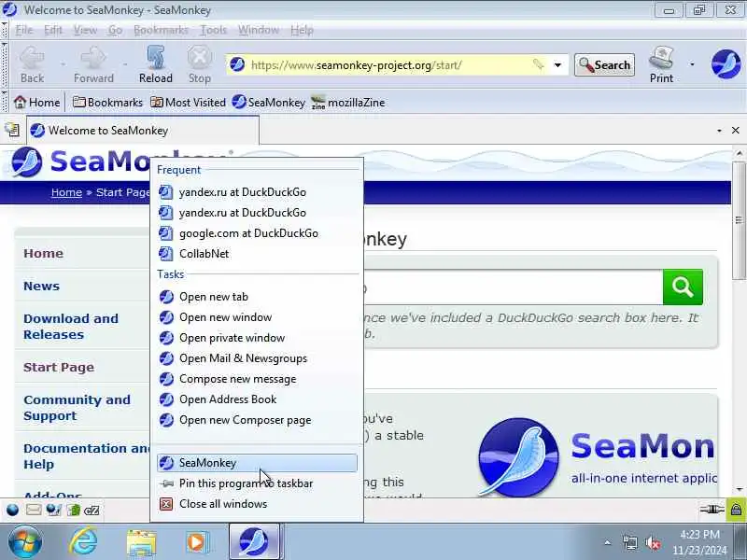Image resolution: width=747 pixels, height=560 pixels.
Task: Click the Home breadcrumb link
Action: 66,192
